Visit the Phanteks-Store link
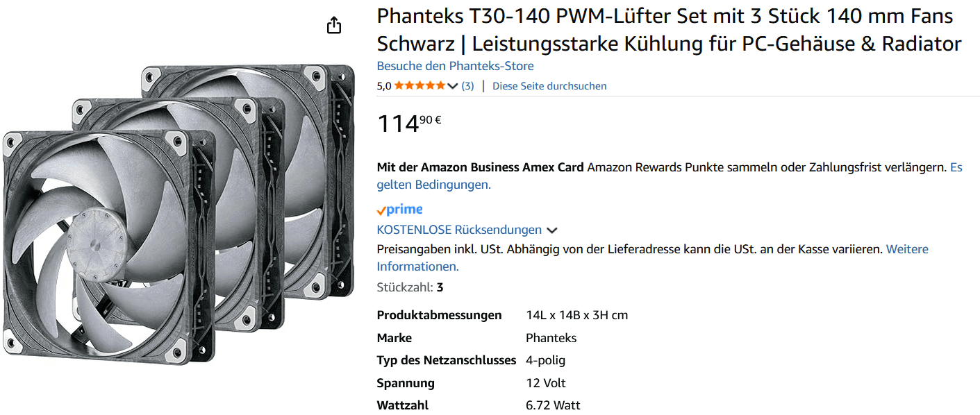 click(455, 66)
